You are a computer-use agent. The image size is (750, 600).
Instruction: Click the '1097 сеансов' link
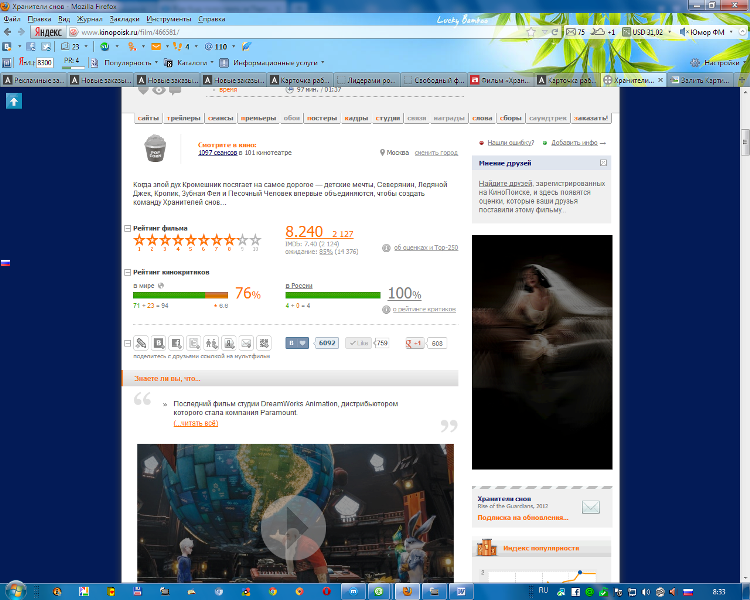click(218, 153)
